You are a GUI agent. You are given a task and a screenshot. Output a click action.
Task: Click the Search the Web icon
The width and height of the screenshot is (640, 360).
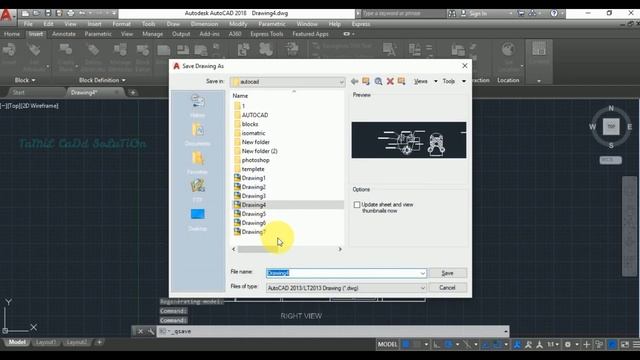point(378,82)
